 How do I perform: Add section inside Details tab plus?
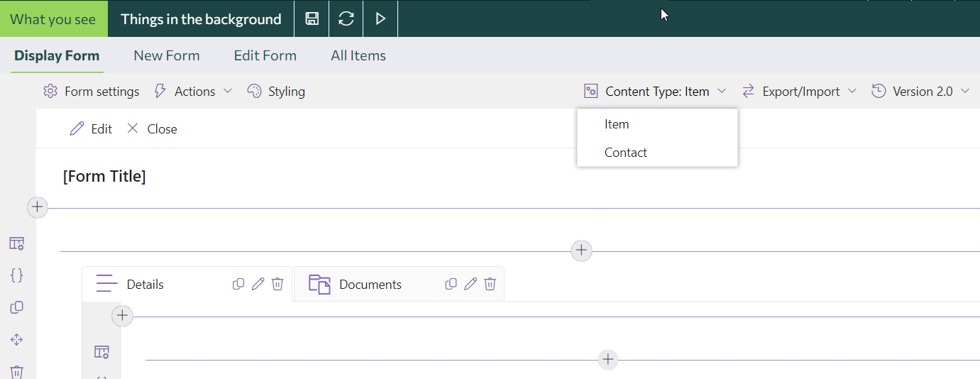point(123,315)
